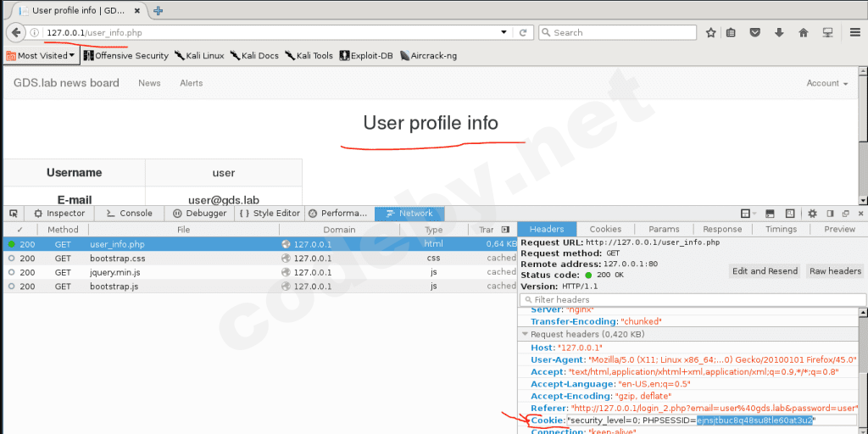Sort requests by Type column
This screenshot has height=434, width=868.
click(433, 229)
